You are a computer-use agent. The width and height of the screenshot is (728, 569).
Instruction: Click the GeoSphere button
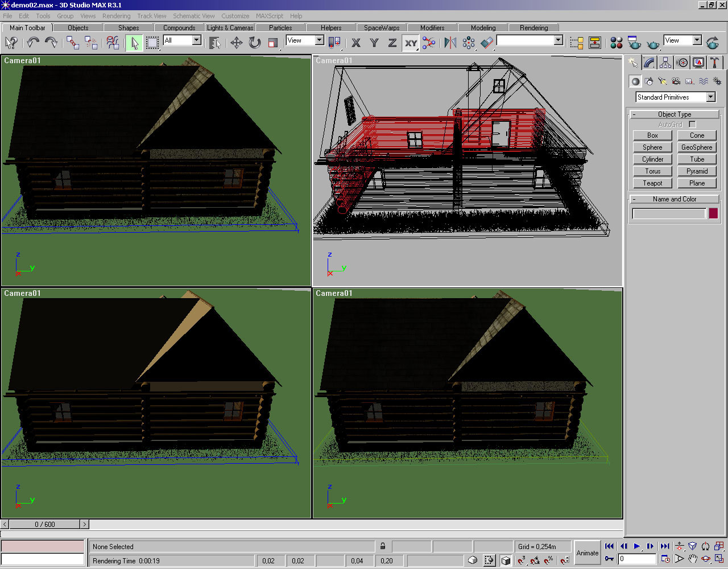[x=696, y=147]
